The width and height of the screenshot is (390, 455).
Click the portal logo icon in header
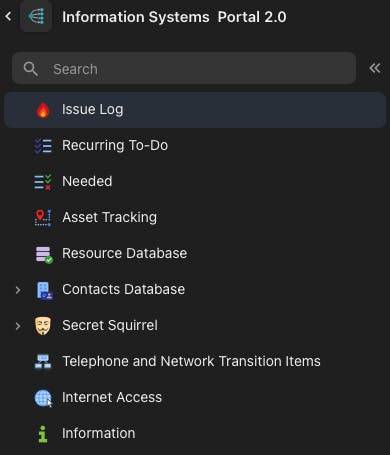coord(36,16)
